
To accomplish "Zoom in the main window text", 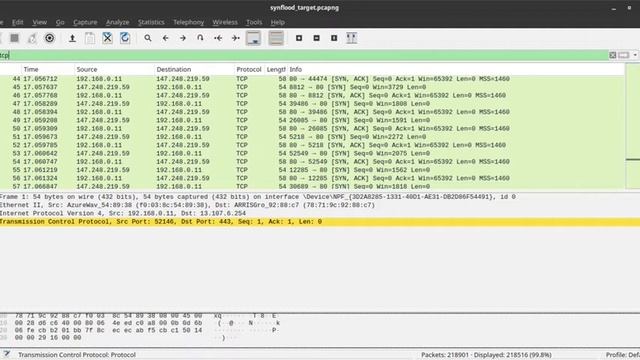I will click(x=299, y=38).
